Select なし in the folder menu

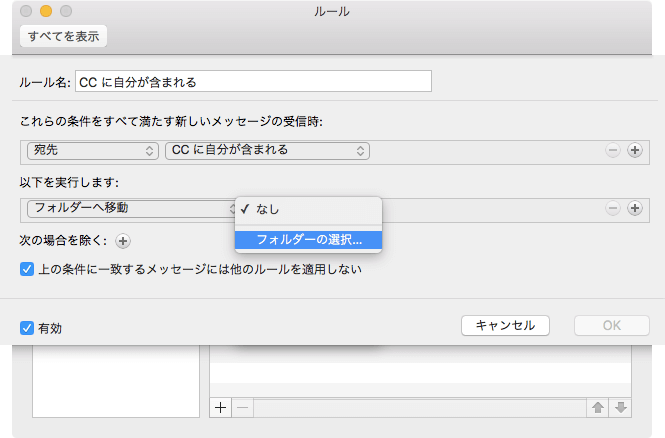pos(308,209)
